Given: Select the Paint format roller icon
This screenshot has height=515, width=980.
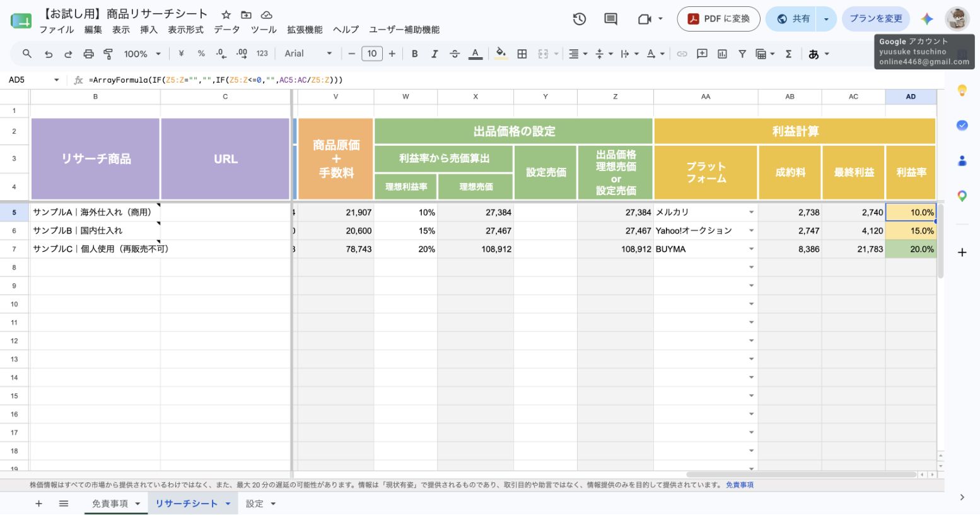Looking at the screenshot, I should click(108, 54).
